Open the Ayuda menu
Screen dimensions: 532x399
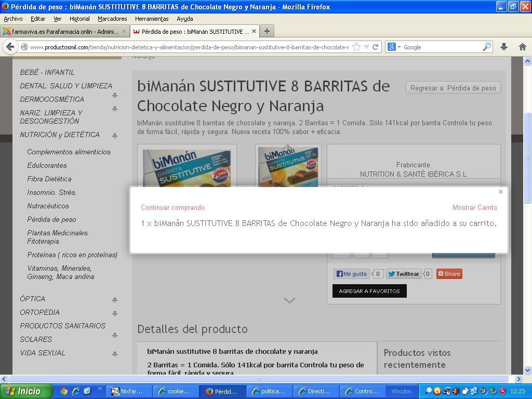point(184,19)
